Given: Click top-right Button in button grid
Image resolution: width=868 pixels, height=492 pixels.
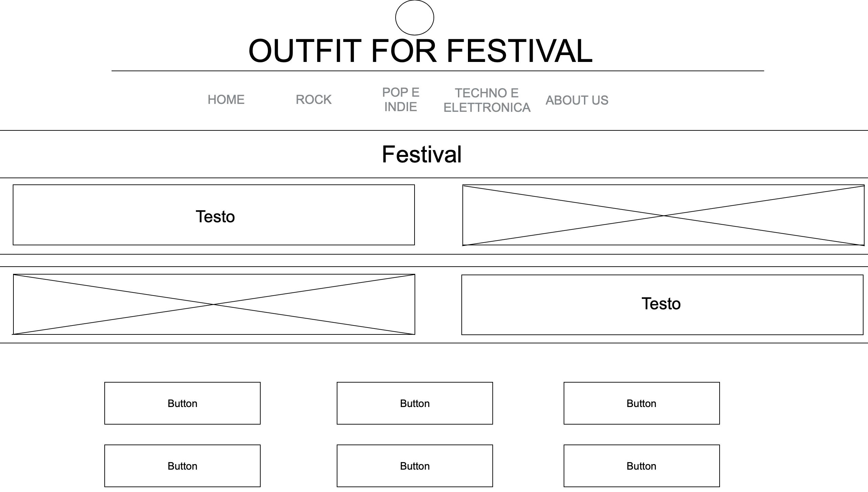Looking at the screenshot, I should click(642, 403).
